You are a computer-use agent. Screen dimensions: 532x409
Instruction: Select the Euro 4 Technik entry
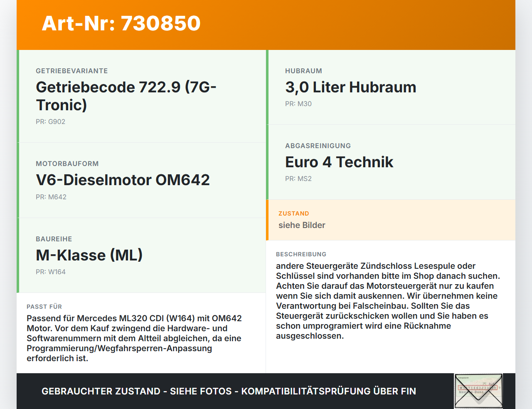coord(391,162)
